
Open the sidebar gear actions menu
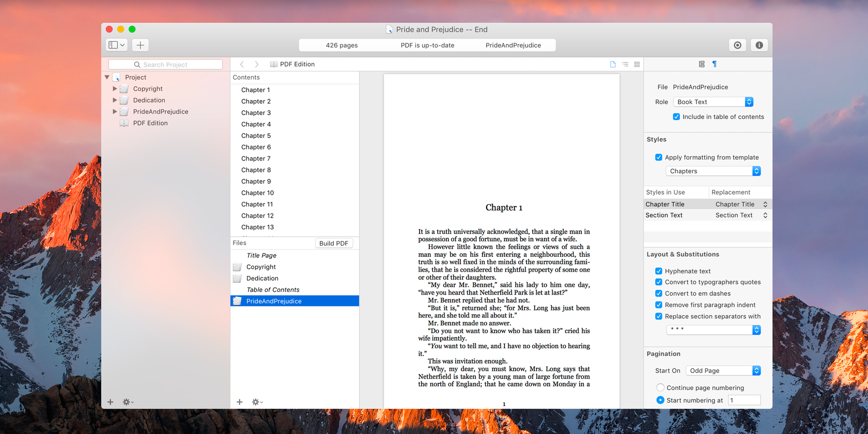tap(128, 401)
